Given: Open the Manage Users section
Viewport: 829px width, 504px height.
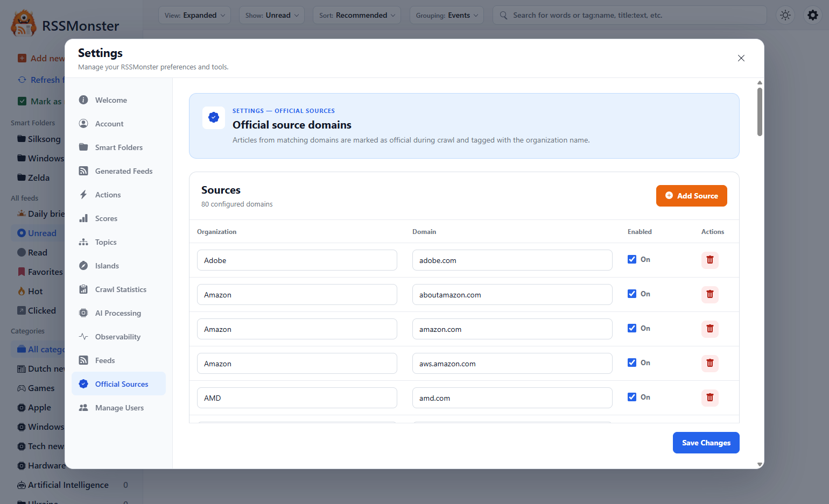Looking at the screenshot, I should tap(118, 408).
